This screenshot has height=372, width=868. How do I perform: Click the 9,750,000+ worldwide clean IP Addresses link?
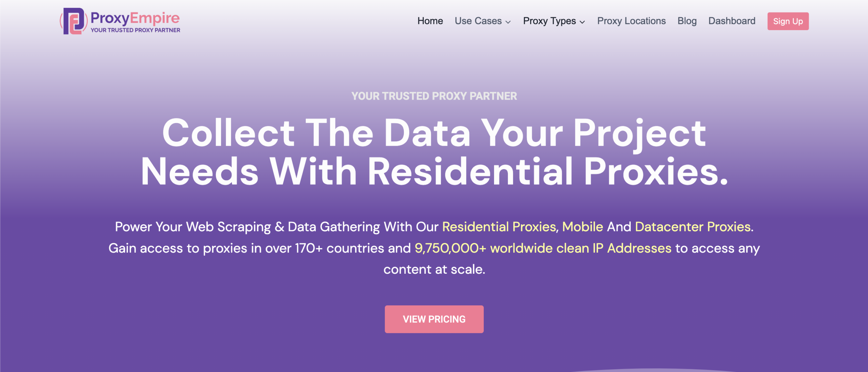pos(543,248)
